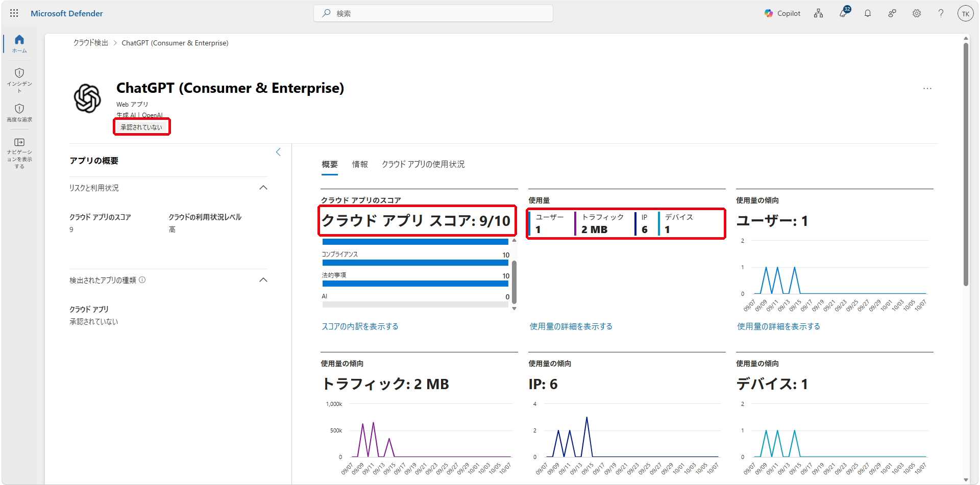The width and height of the screenshot is (980, 485).
Task: Open the community people icon in header
Action: (892, 13)
